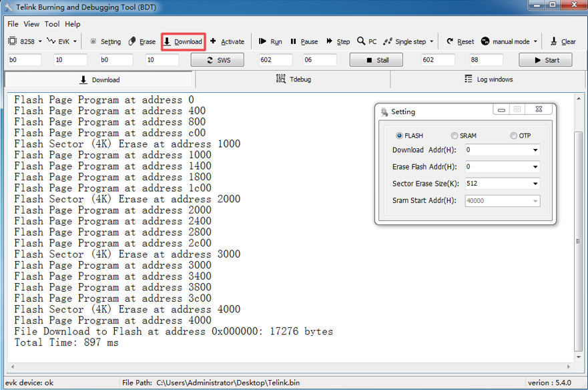Click the "File Download to Flash" log line
Image resolution: width=588 pixels, height=390 pixels.
(x=174, y=331)
